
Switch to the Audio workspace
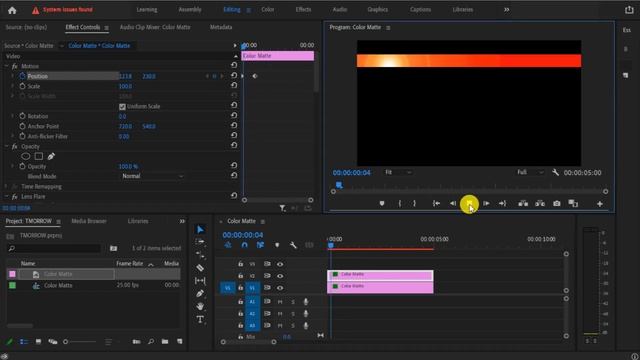[340, 9]
